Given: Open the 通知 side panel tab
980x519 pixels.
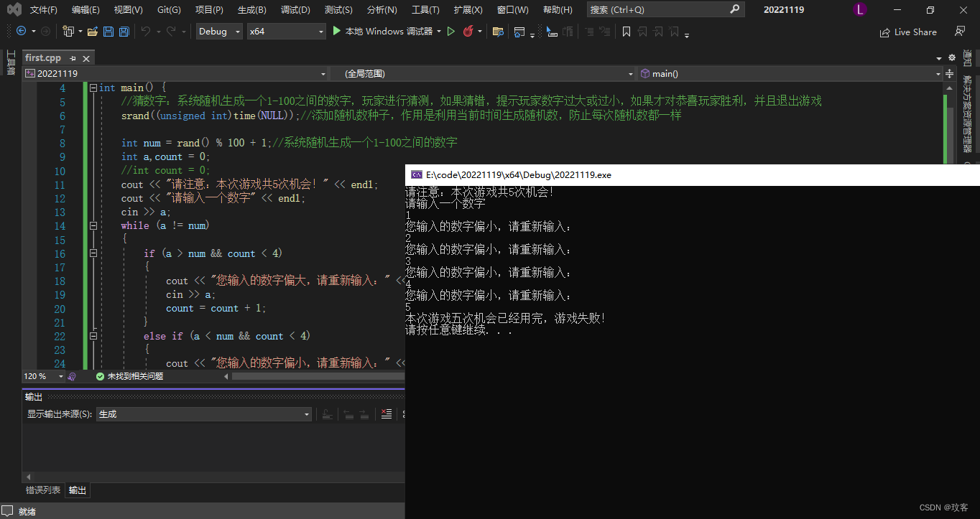Looking at the screenshot, I should [968, 57].
